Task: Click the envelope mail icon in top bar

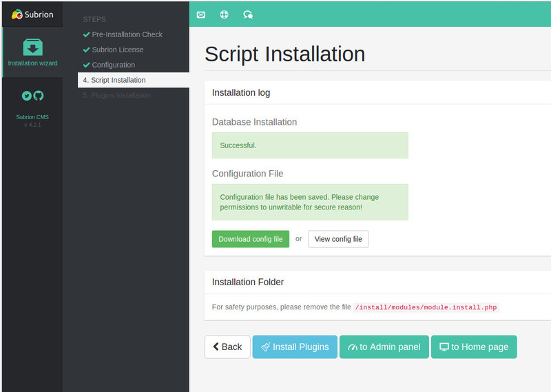Action: pos(201,14)
